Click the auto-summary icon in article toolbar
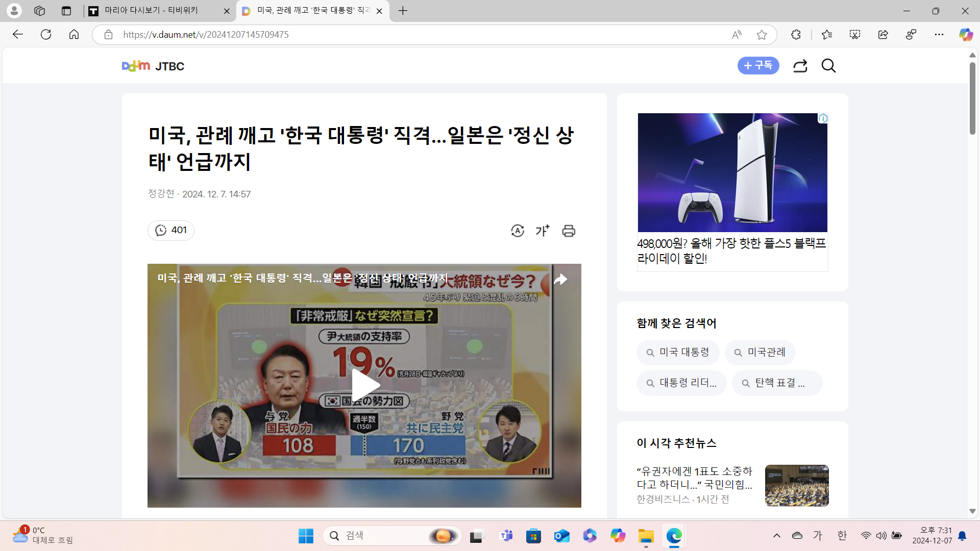 [517, 231]
